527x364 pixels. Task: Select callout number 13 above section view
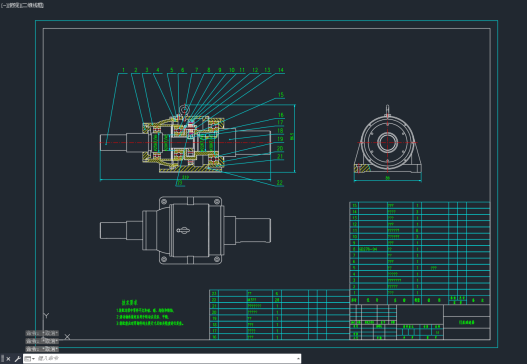pyautogui.click(x=267, y=70)
